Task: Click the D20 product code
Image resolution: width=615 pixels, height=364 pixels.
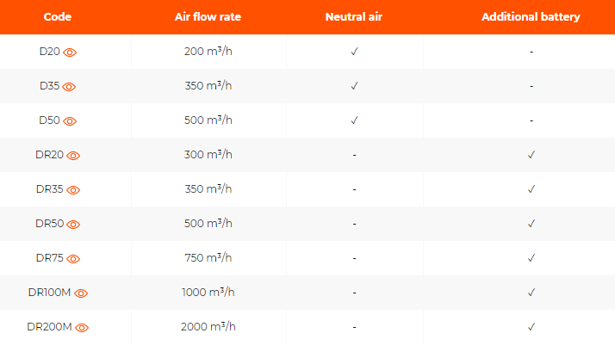Action: coord(49,52)
